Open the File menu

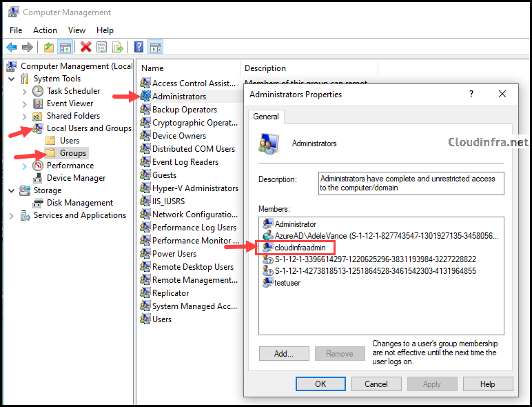point(16,30)
